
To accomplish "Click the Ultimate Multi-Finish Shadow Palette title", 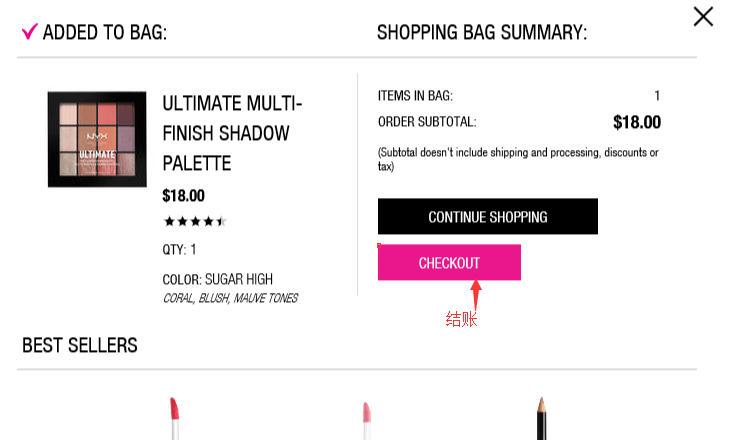I will point(232,133).
